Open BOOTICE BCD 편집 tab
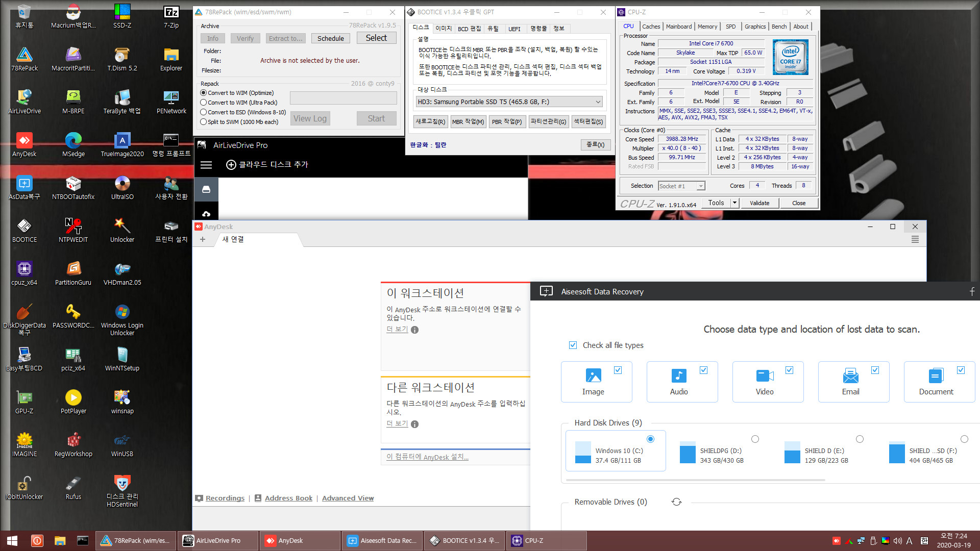 click(x=469, y=29)
